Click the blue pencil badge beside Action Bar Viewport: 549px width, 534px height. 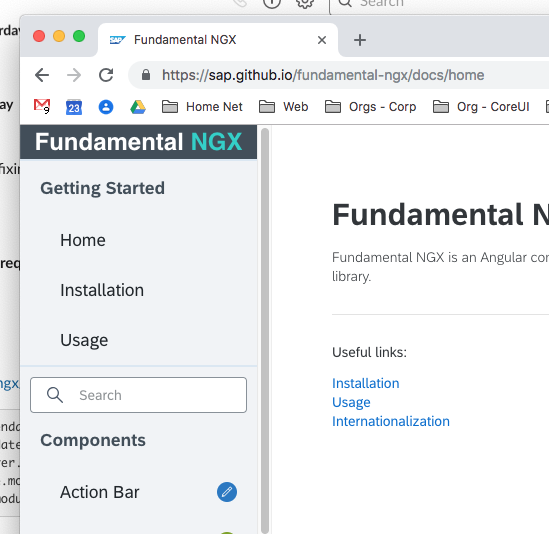click(227, 492)
